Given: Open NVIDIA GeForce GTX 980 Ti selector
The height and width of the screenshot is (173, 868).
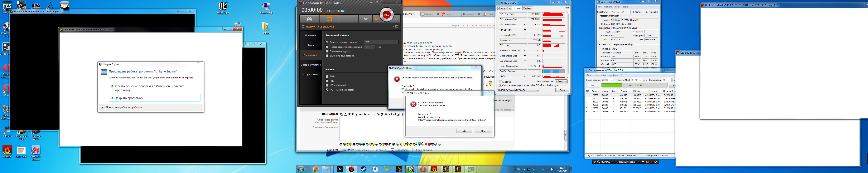Looking at the screenshot, I should 518,90.
